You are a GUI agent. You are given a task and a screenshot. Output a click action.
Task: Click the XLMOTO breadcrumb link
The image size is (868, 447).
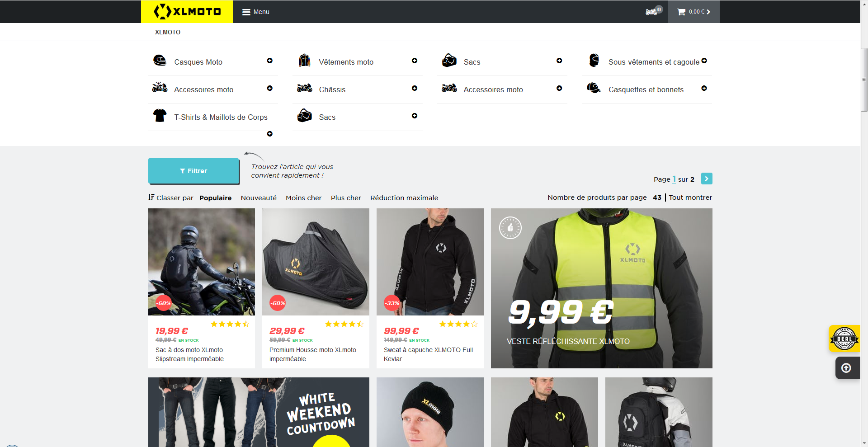click(x=168, y=32)
